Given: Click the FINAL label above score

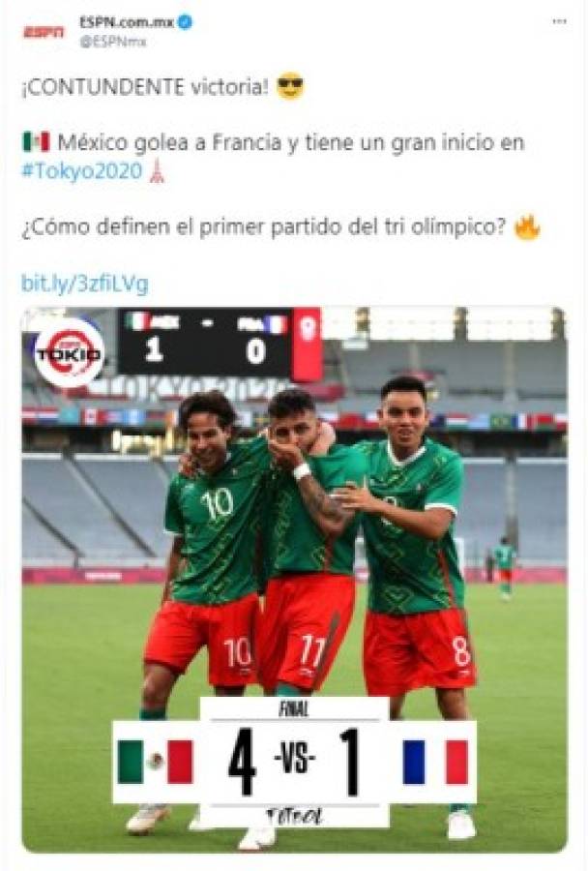Looking at the screenshot, I should 295,709.
